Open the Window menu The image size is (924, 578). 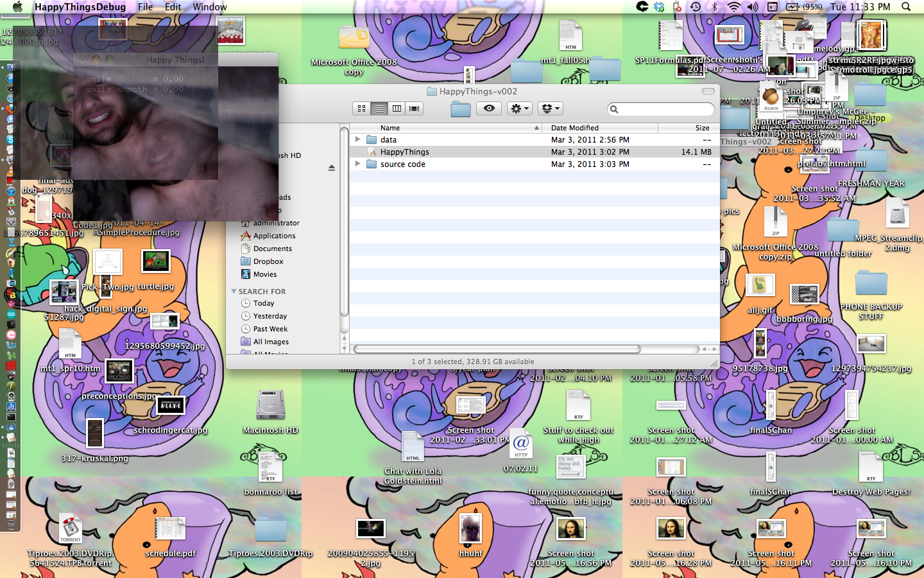(210, 6)
